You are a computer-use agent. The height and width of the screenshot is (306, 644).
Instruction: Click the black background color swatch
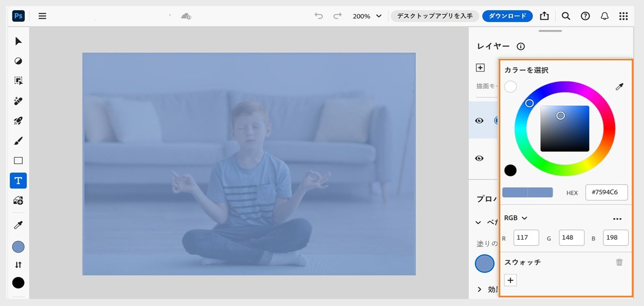pyautogui.click(x=18, y=283)
